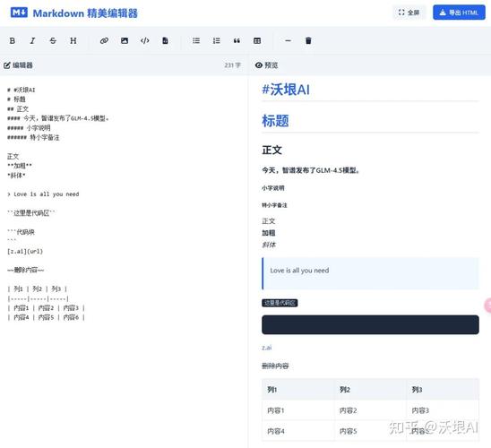Apply strikethrough formatting from toolbar
The image size is (491, 448).
click(x=53, y=40)
